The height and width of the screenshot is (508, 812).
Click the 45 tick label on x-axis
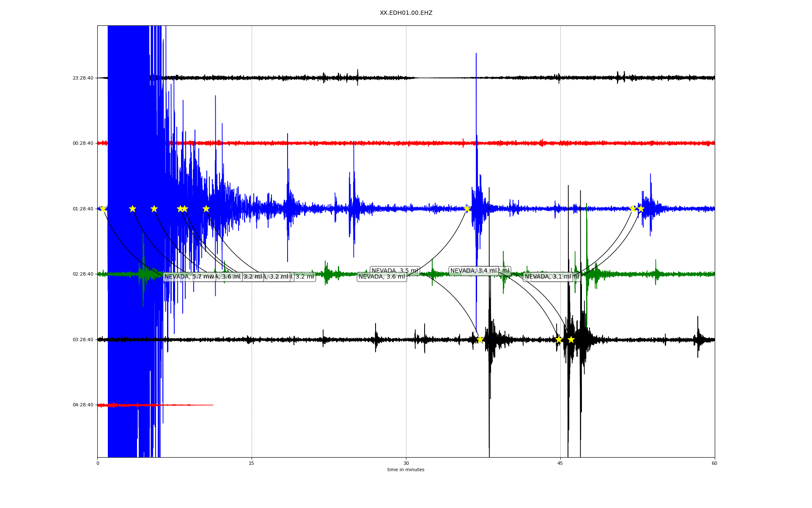pos(560,463)
